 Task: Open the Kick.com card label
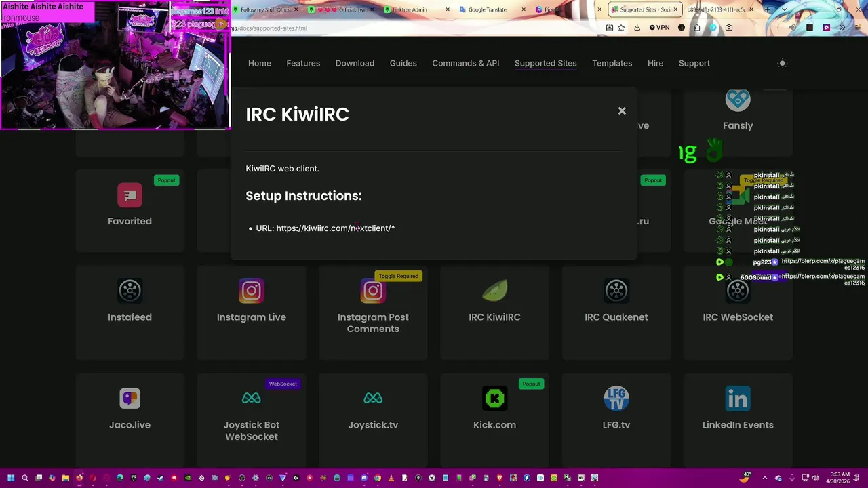pyautogui.click(x=494, y=425)
